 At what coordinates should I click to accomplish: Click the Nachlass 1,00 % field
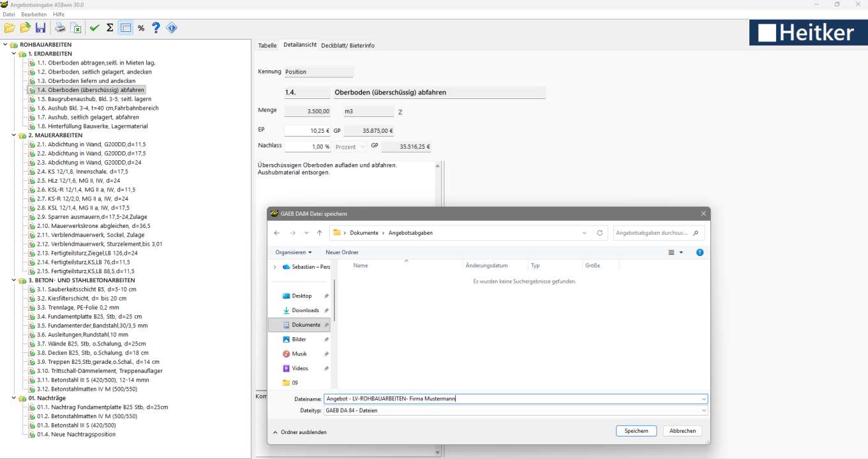(308, 147)
